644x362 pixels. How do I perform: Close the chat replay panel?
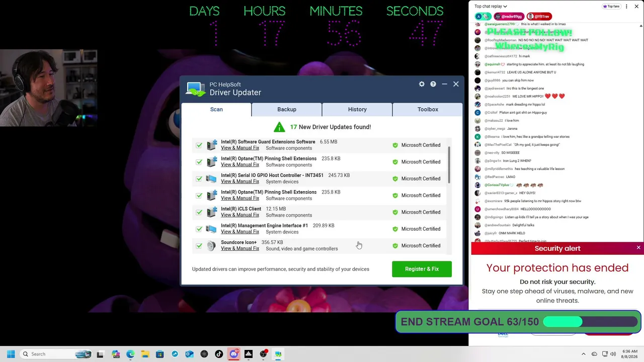click(636, 7)
